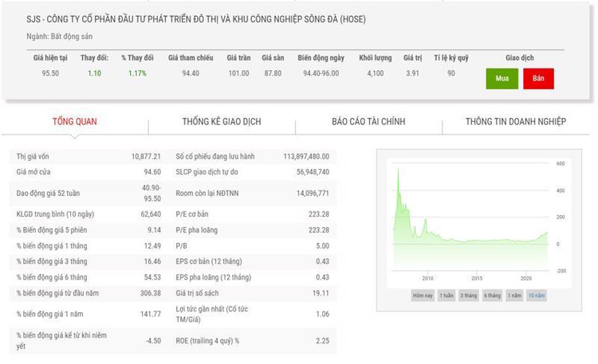
Task: Set chart range to Hôm nay
Action: click(x=423, y=295)
